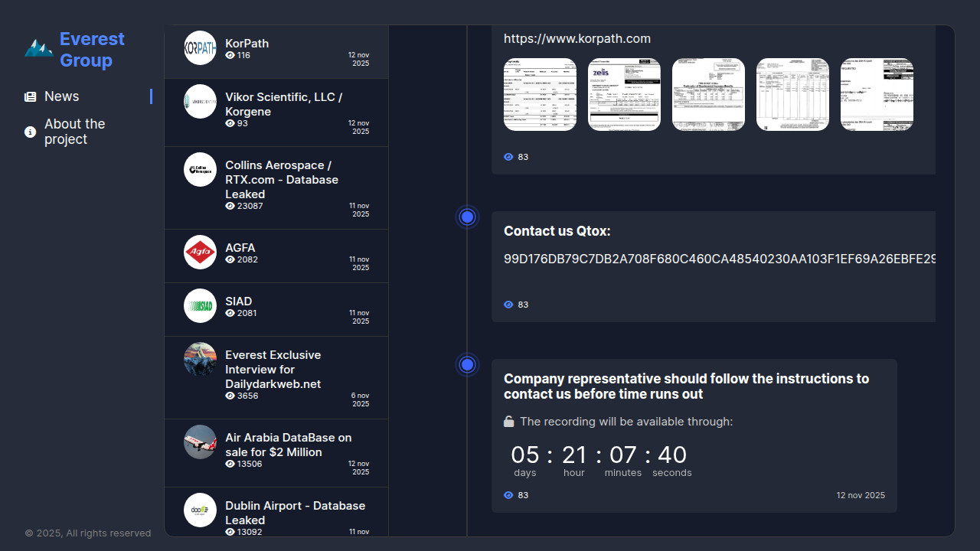This screenshot has height=551, width=980.
Task: Click the timeline marker beside Contact us Qtox
Action: click(468, 217)
